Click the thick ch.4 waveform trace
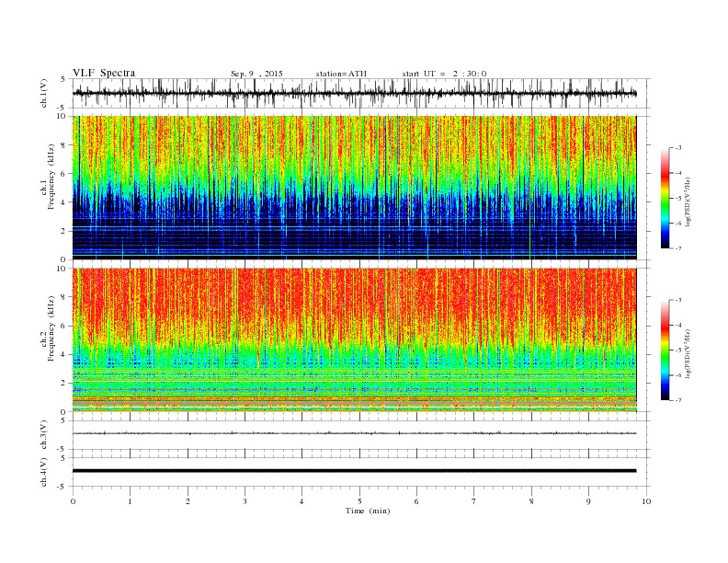Screen dimensions: 728x563 pos(355,471)
